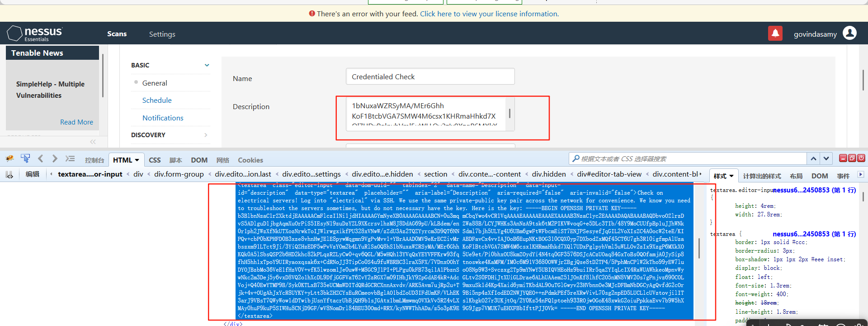
Task: Open SimpleHelp - Multiple Vulnerabilities news item
Action: pyautogui.click(x=50, y=90)
